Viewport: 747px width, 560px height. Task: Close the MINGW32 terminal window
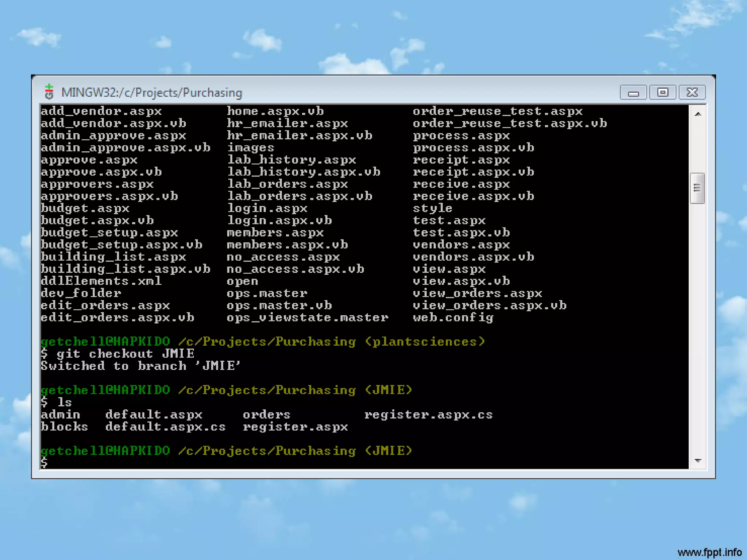[x=692, y=93]
